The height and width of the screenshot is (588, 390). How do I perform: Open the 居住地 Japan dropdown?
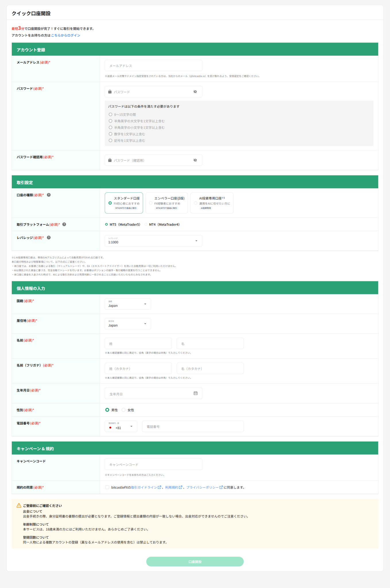coord(128,324)
